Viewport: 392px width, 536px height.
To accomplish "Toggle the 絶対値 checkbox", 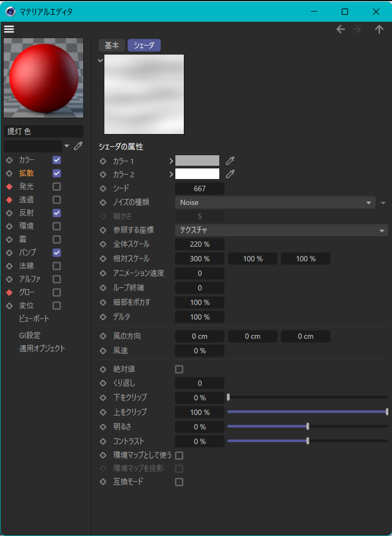I will coord(179,369).
